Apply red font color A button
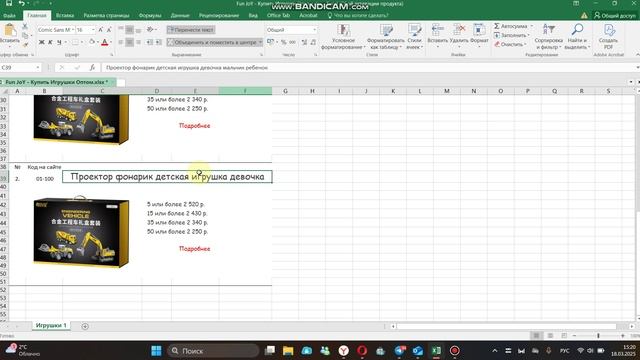The height and width of the screenshot is (360, 640). click(104, 42)
